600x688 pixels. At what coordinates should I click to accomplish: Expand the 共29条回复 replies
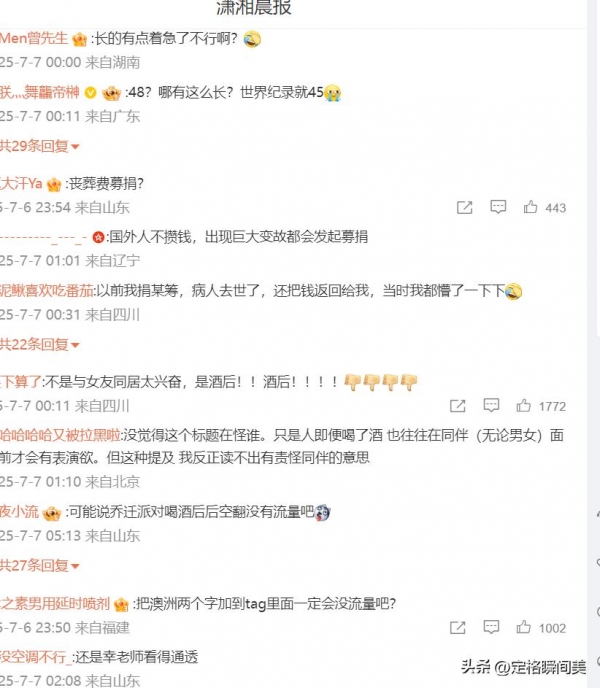(40, 146)
